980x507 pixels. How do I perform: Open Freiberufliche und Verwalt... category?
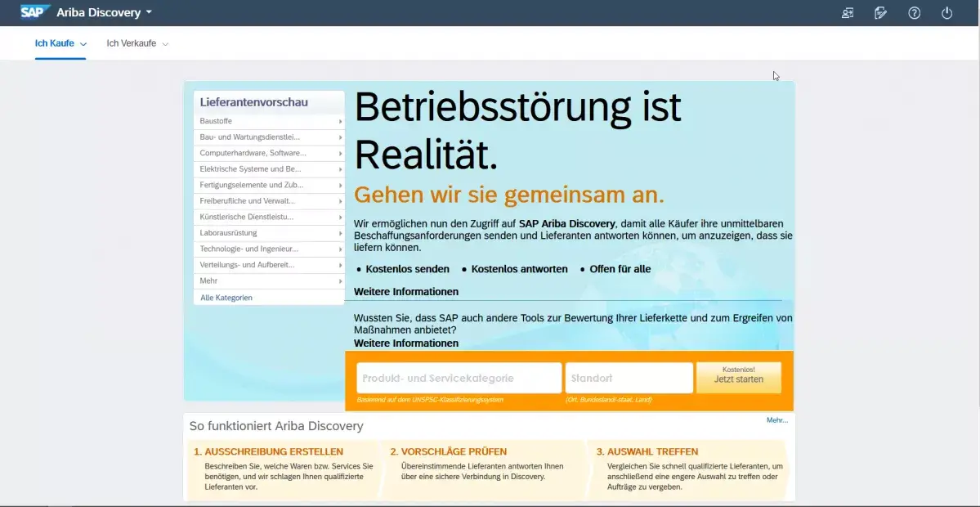click(x=269, y=200)
